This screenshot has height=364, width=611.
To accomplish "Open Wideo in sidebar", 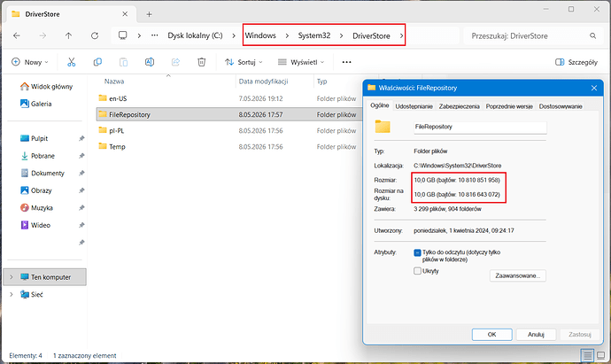I will click(x=35, y=225).
